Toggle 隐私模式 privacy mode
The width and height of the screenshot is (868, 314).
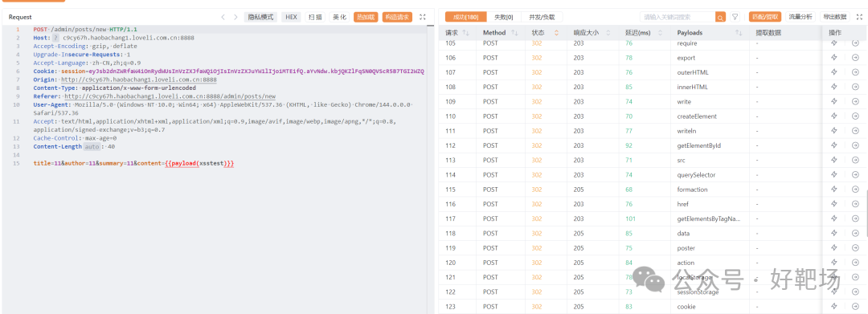(x=260, y=17)
